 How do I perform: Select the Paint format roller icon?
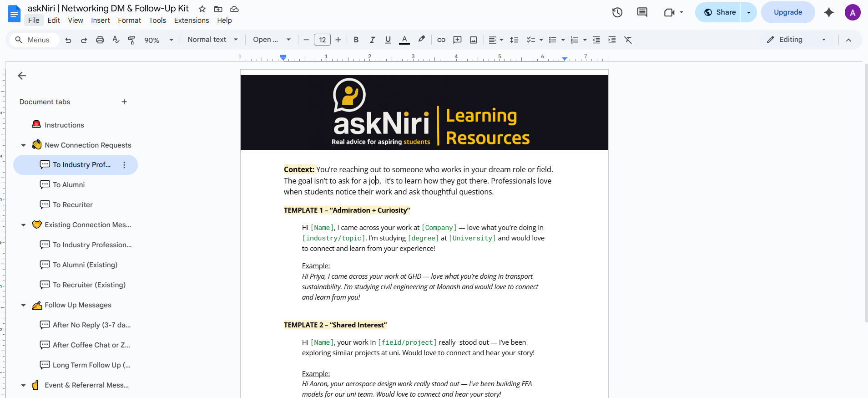pos(131,40)
